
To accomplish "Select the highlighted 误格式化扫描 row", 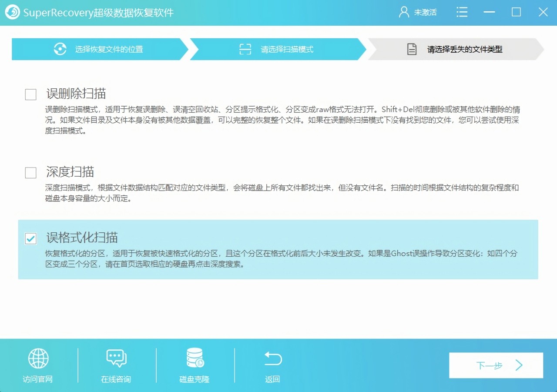I will tap(278, 249).
